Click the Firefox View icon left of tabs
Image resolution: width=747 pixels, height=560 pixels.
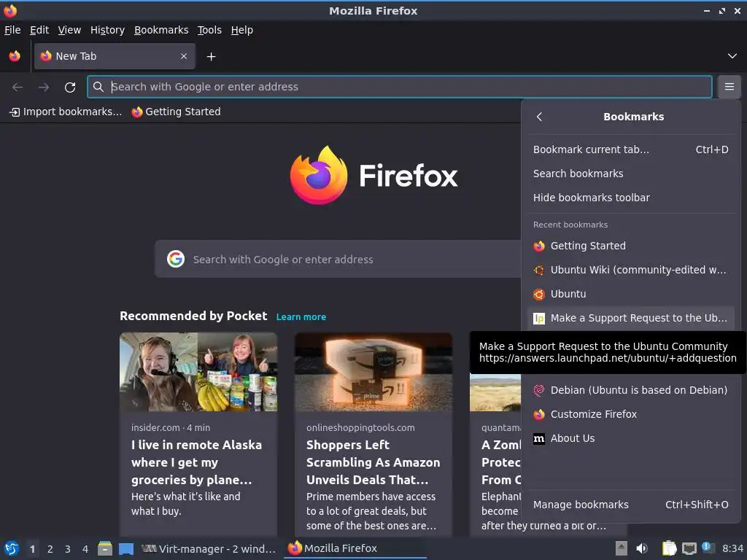[15, 56]
